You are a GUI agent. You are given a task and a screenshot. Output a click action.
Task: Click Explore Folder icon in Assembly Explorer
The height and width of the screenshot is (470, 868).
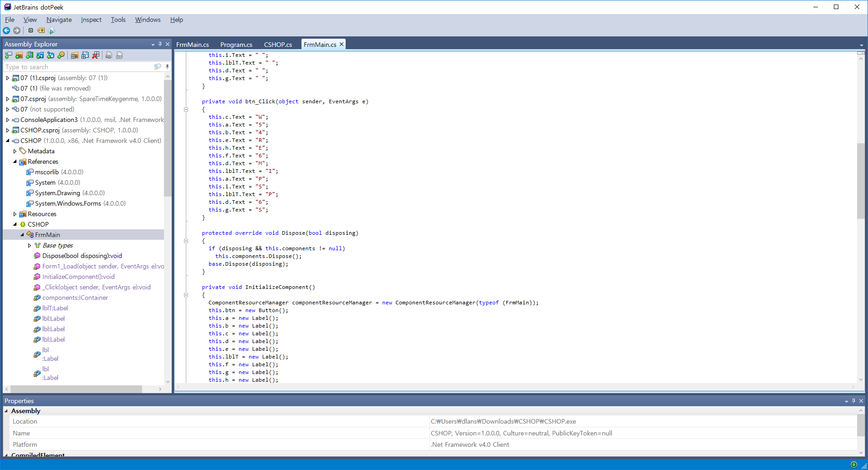[x=19, y=55]
